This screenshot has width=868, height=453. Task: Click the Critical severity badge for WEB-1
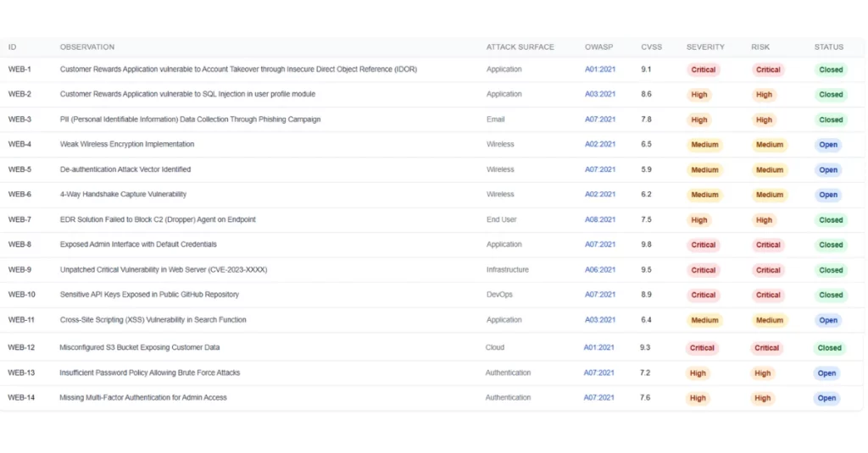[x=703, y=69]
